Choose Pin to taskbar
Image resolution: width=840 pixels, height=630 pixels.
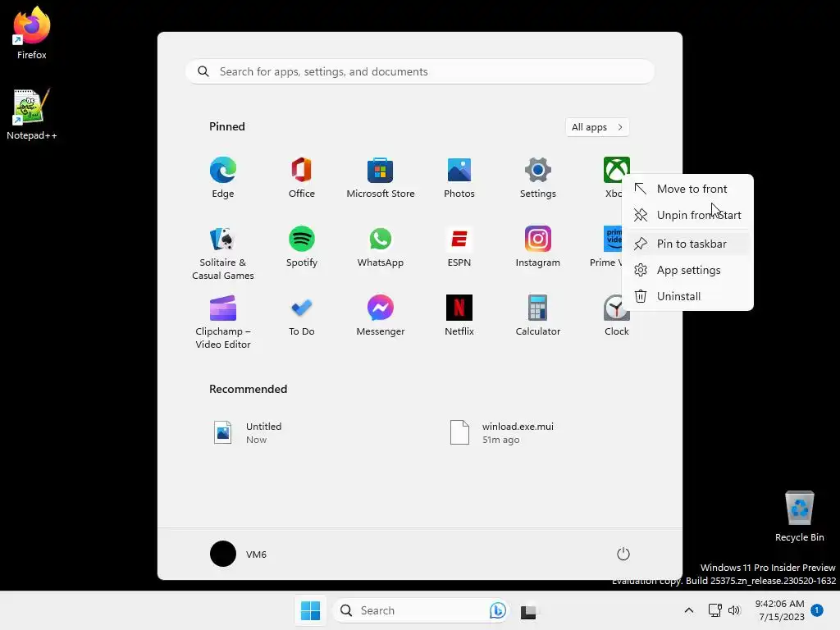pos(688,244)
